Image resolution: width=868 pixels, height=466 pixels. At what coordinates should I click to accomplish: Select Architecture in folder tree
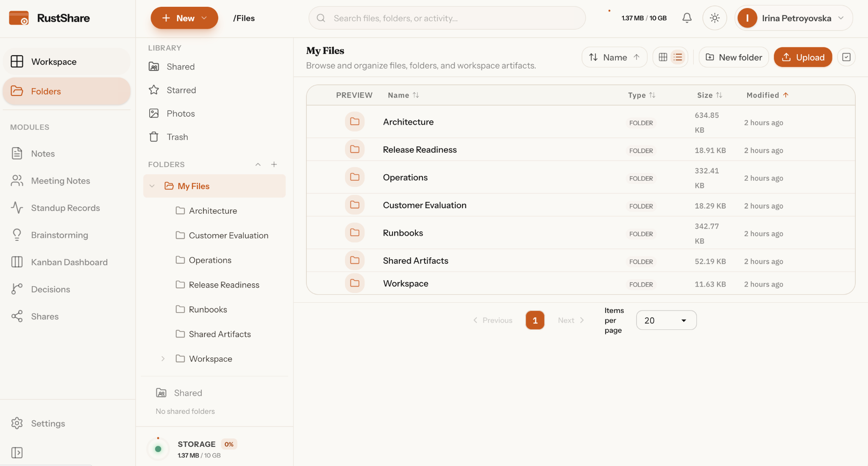(x=214, y=211)
